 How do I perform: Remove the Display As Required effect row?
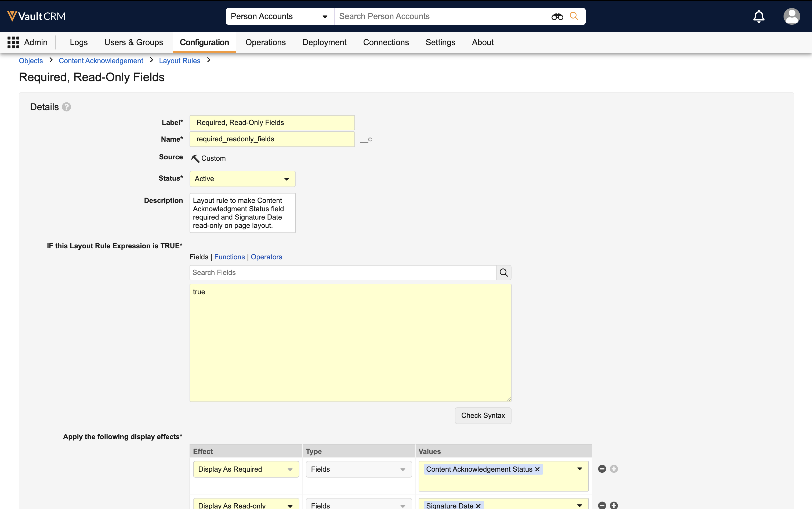tap(602, 469)
